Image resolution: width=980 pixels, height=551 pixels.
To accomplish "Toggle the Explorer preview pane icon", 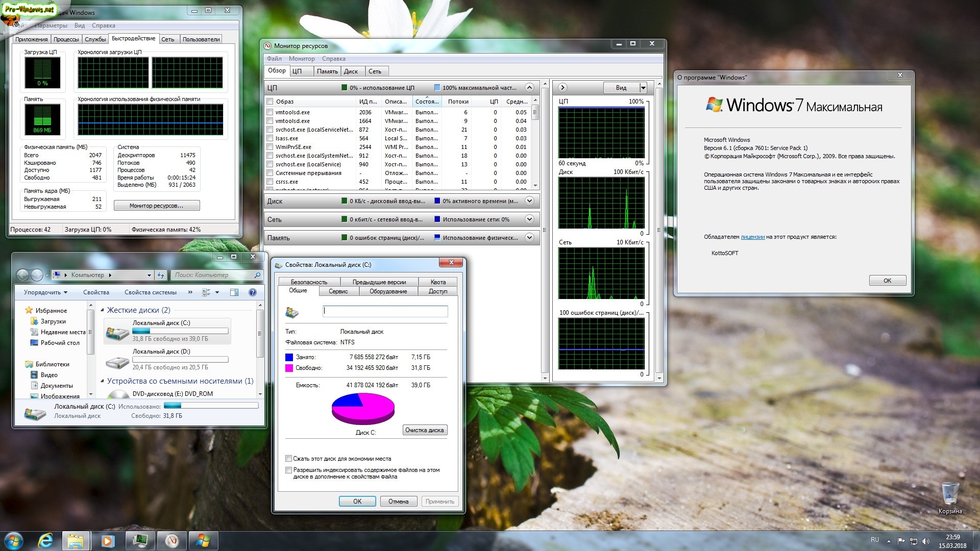I will [x=234, y=292].
